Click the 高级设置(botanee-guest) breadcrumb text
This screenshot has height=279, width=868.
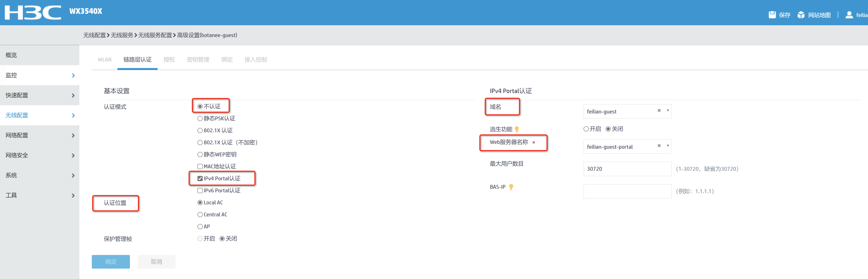pos(207,35)
